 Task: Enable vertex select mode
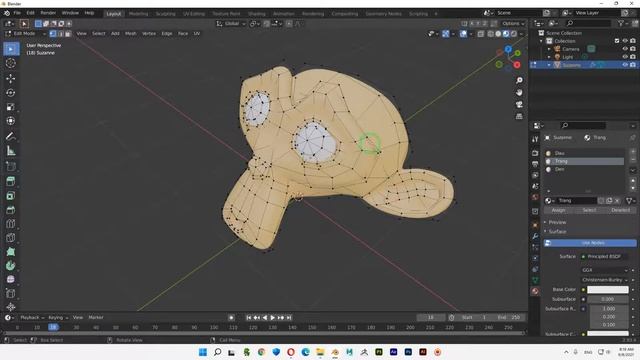click(53, 33)
